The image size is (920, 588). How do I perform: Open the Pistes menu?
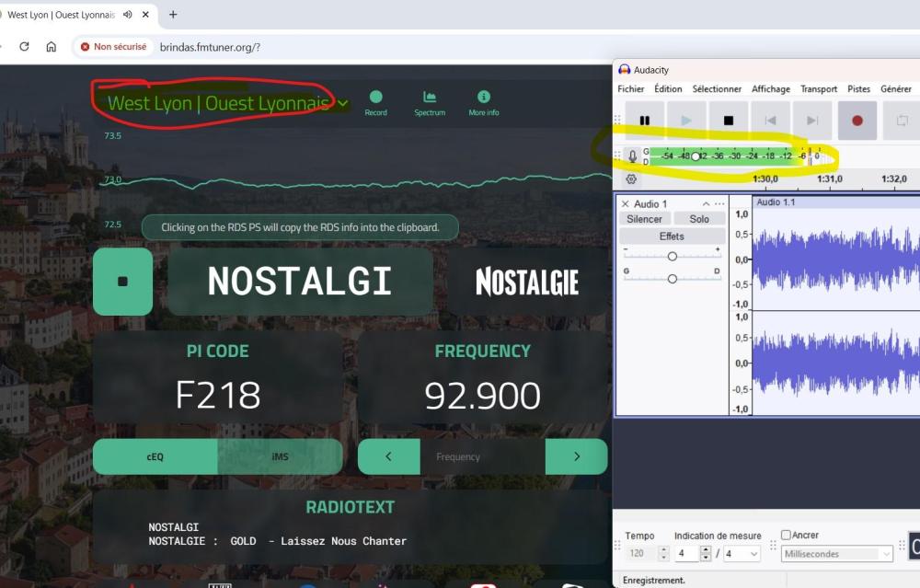pos(859,88)
